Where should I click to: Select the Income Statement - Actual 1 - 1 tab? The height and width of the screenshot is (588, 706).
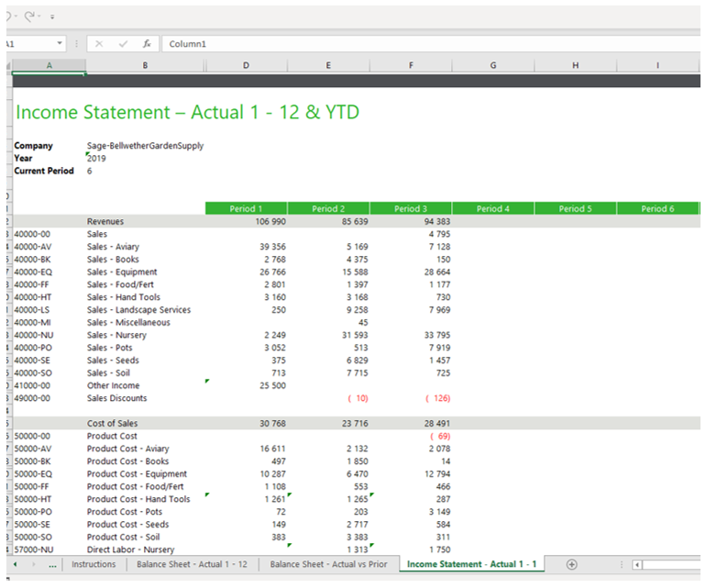pyautogui.click(x=471, y=564)
